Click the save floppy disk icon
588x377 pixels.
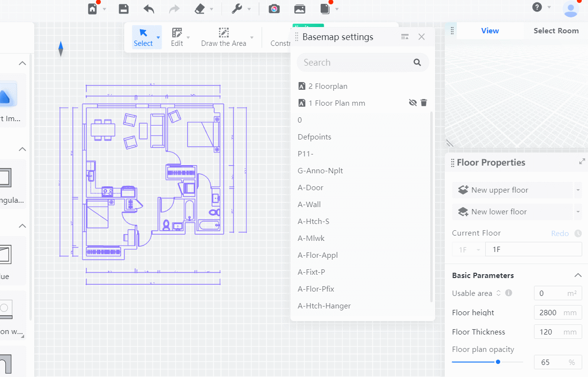123,9
